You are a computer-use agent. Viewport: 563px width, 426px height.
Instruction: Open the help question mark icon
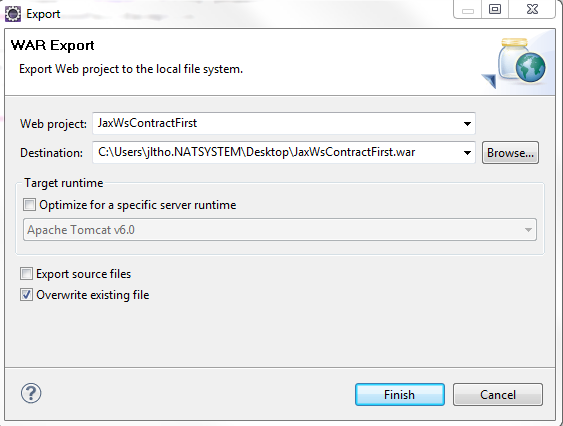click(x=31, y=393)
